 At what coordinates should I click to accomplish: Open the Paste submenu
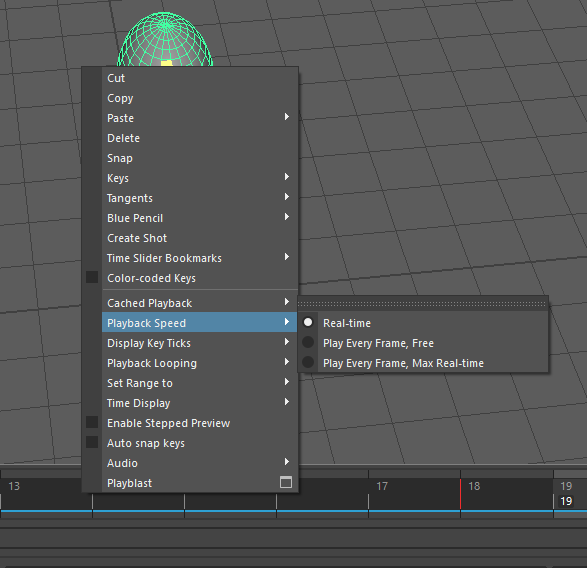[200, 118]
